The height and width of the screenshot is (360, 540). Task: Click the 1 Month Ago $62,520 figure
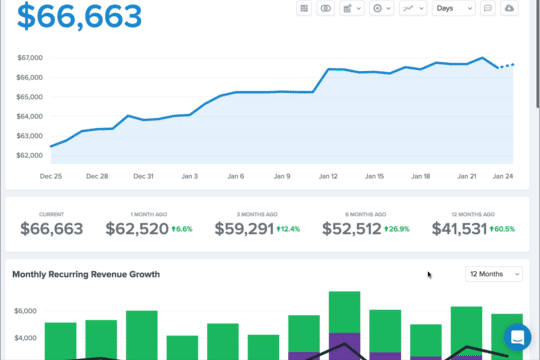tap(137, 229)
